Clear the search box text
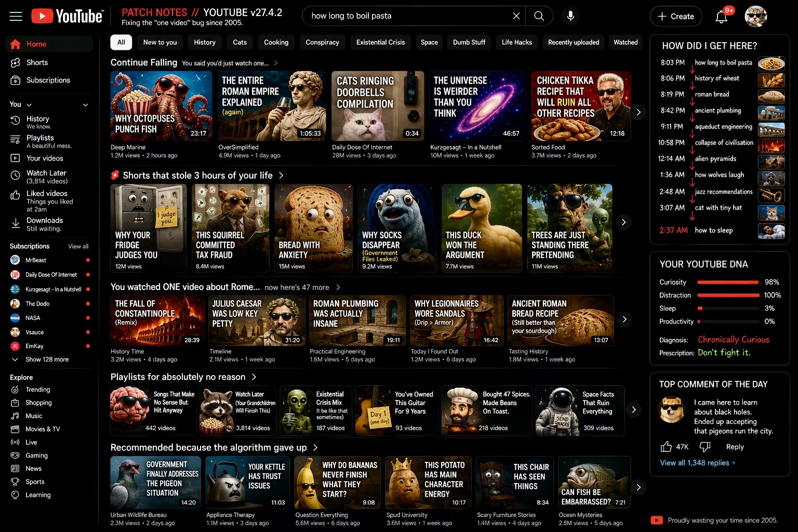This screenshot has width=798, height=532. (x=516, y=16)
